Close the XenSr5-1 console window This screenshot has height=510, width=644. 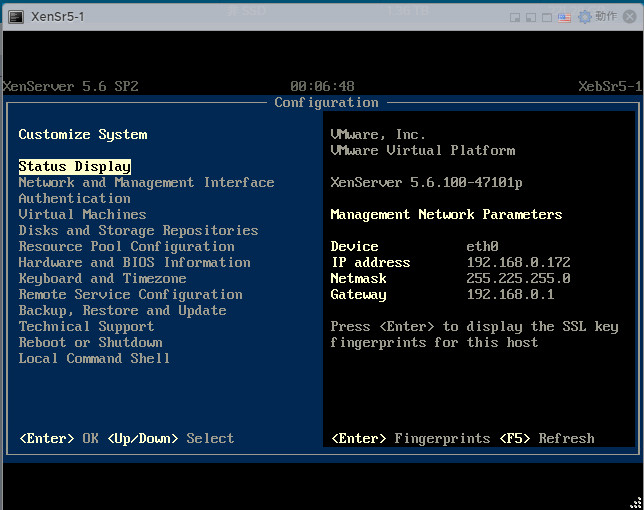630,16
